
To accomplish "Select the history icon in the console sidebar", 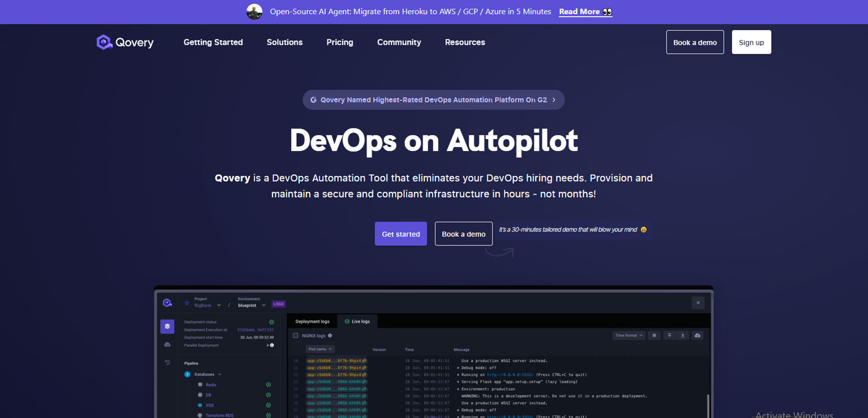I will click(x=167, y=362).
